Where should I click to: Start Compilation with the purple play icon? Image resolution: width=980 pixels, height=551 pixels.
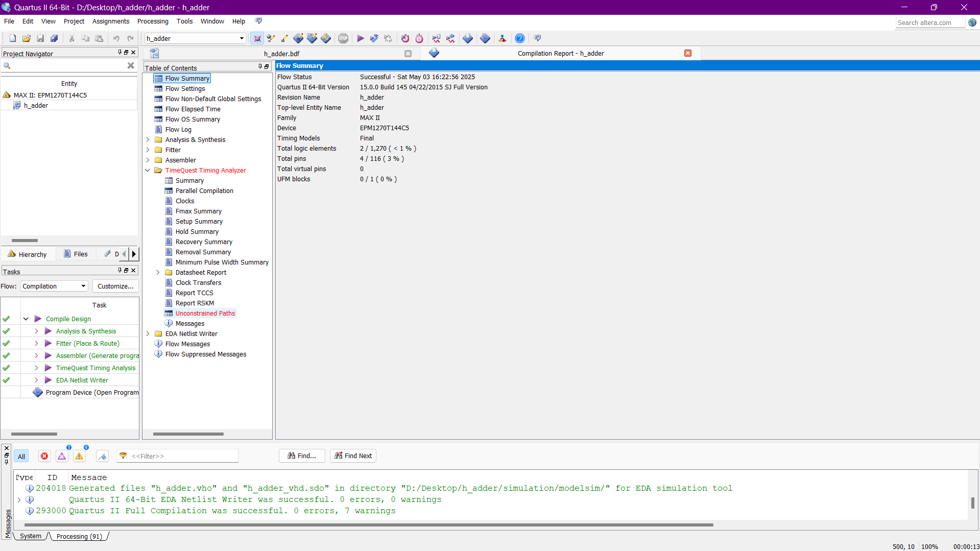coord(361,38)
